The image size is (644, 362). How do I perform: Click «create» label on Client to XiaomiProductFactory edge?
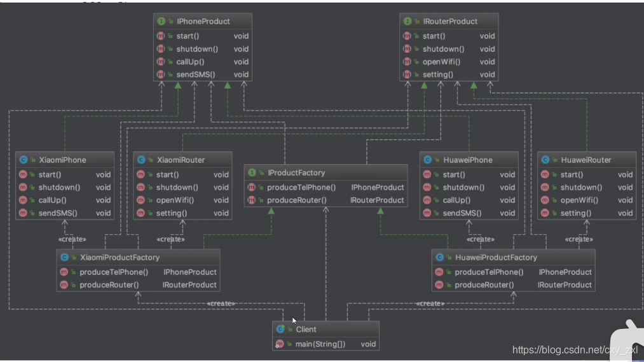(x=221, y=303)
